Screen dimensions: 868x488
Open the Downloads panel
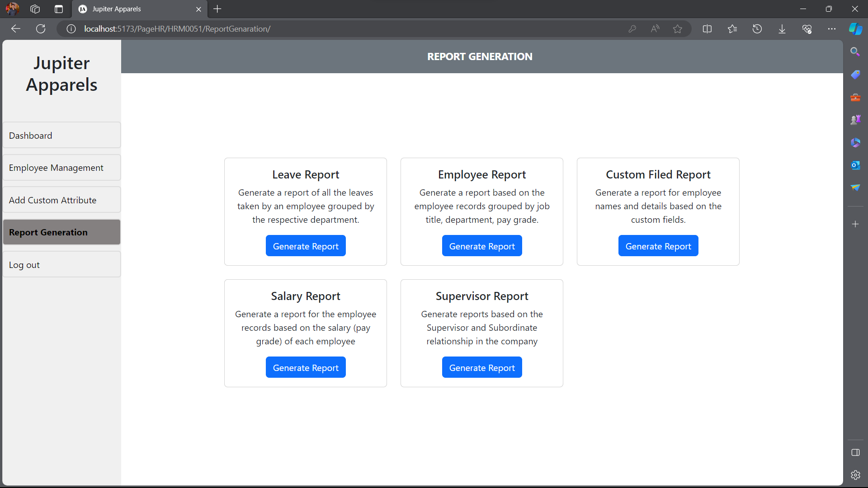tap(782, 28)
